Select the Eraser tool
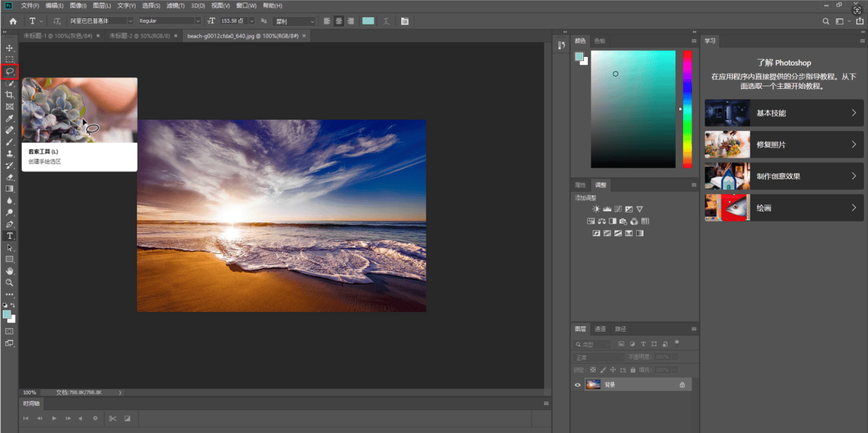 [x=10, y=176]
